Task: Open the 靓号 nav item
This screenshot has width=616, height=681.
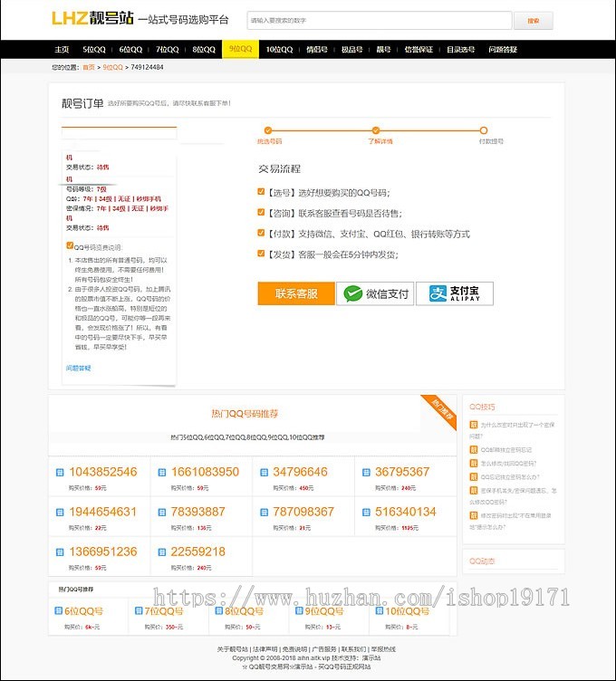Action: [383, 50]
